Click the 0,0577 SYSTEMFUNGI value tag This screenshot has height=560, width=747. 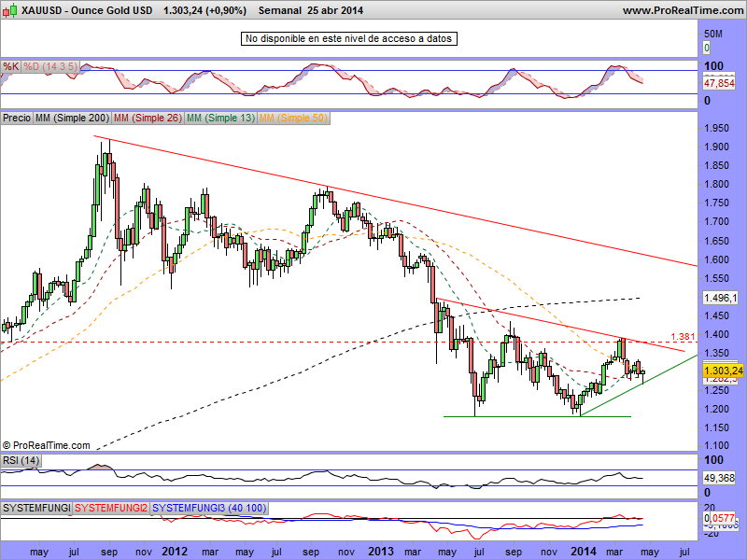point(719,518)
